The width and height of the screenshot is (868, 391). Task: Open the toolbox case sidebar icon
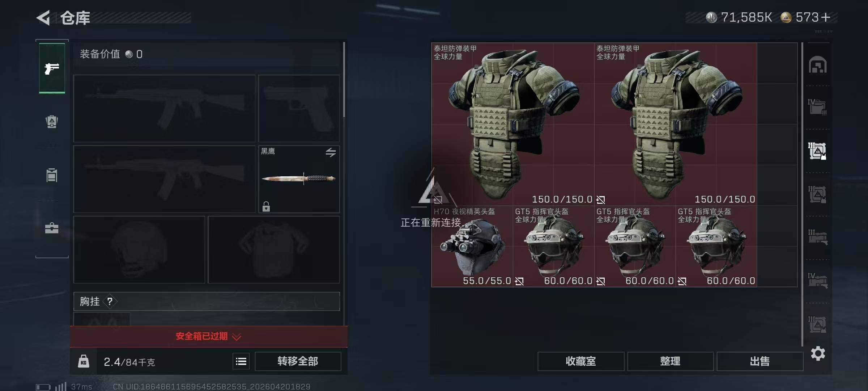(52, 228)
